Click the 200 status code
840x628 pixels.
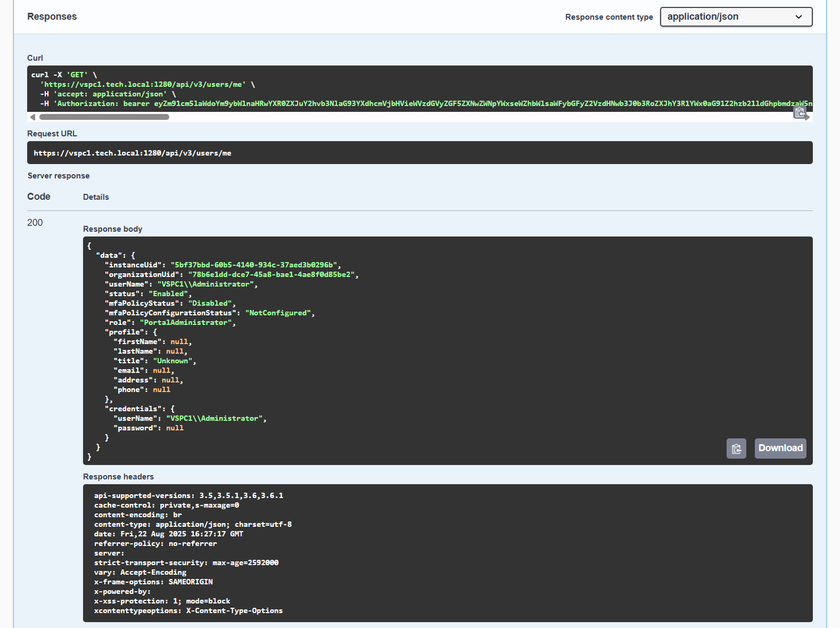coord(35,223)
